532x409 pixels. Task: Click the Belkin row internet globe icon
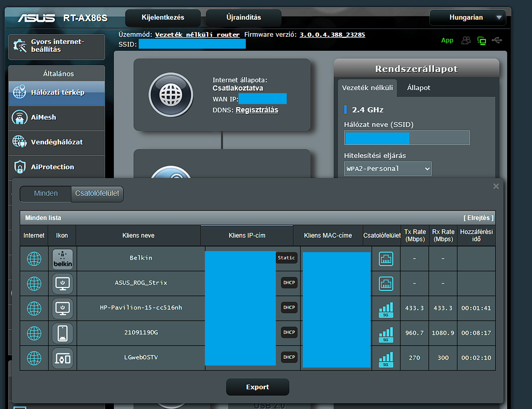tap(34, 259)
